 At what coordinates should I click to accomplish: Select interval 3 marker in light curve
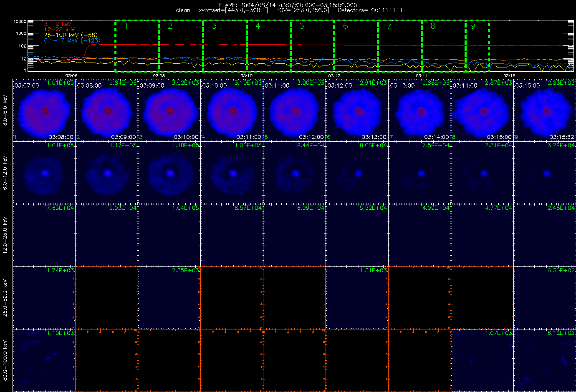214,26
